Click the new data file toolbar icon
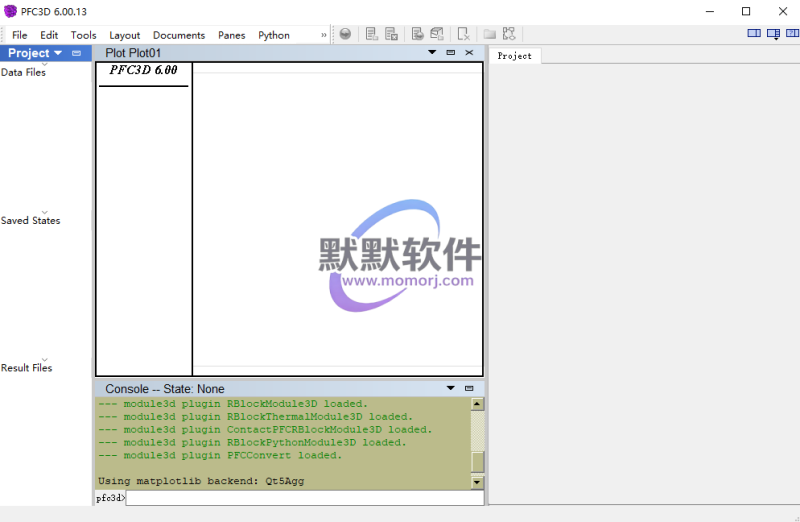 (371, 34)
